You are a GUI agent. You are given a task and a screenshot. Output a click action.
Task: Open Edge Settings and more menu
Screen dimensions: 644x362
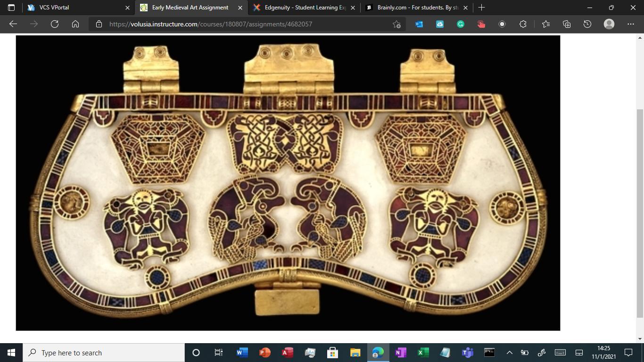[631, 24]
